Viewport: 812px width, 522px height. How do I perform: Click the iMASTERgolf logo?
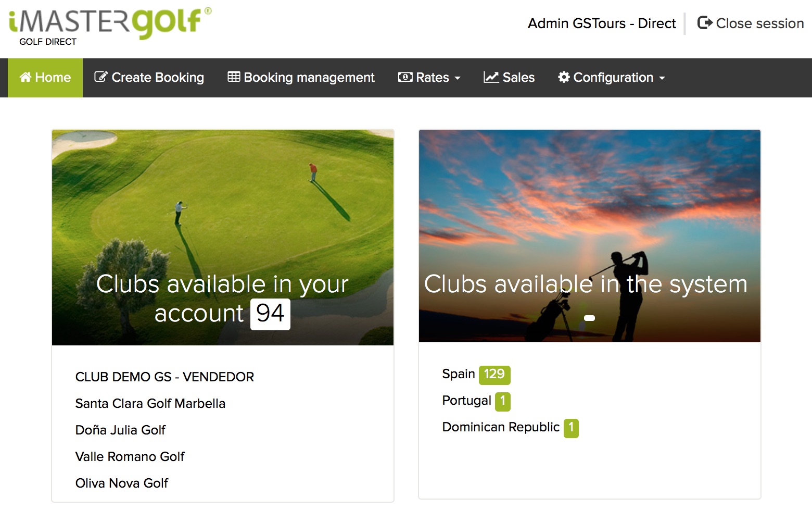110,24
